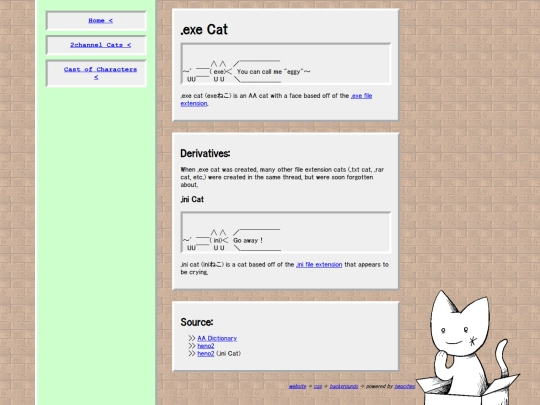Click the Derivatives: heading
This screenshot has width=540, height=405.
click(205, 153)
